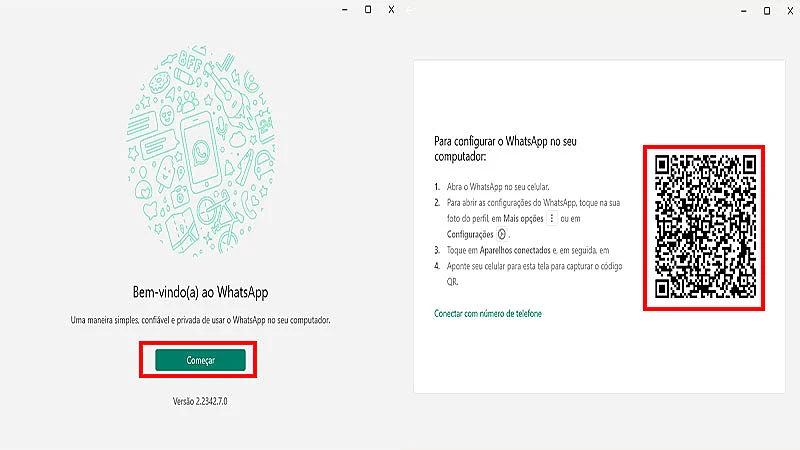Click the green Começar button

[200, 360]
